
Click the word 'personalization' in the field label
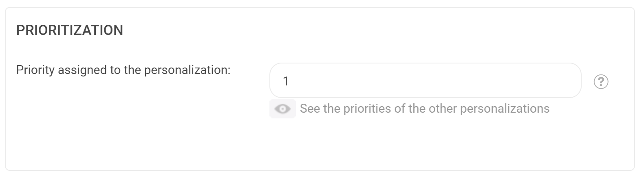coord(185,70)
